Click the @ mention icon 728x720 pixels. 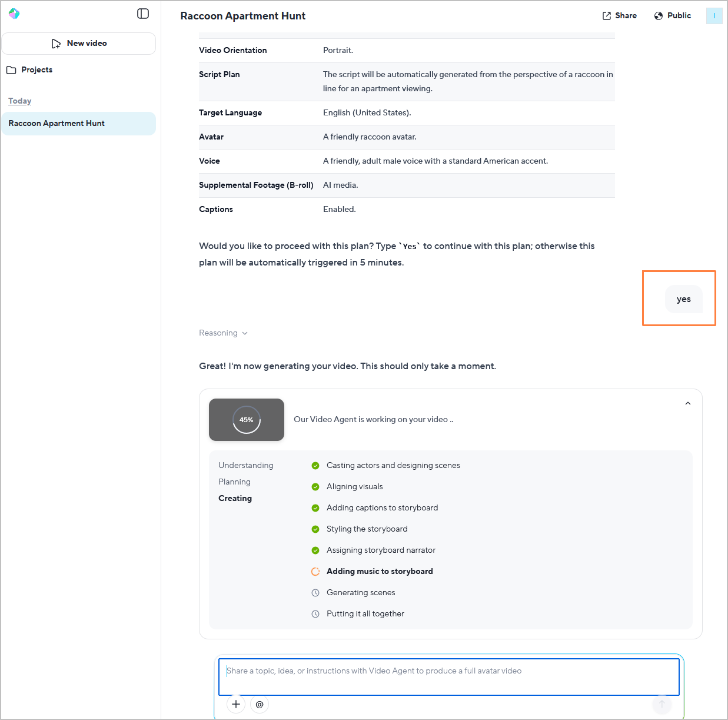point(260,704)
